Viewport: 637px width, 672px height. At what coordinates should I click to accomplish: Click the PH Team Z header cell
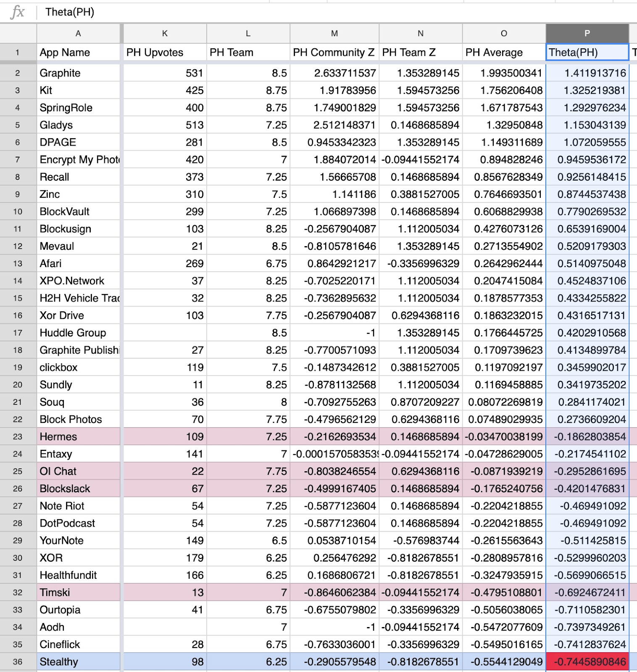coord(421,52)
